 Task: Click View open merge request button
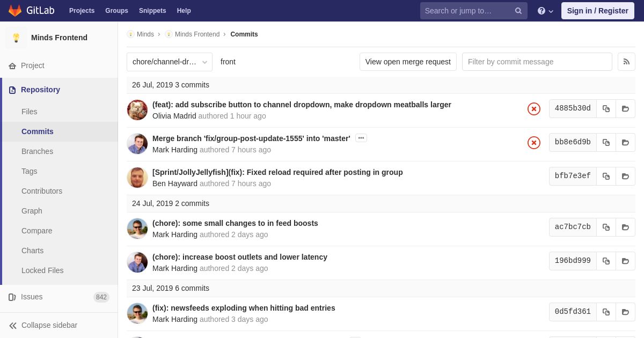click(x=408, y=62)
